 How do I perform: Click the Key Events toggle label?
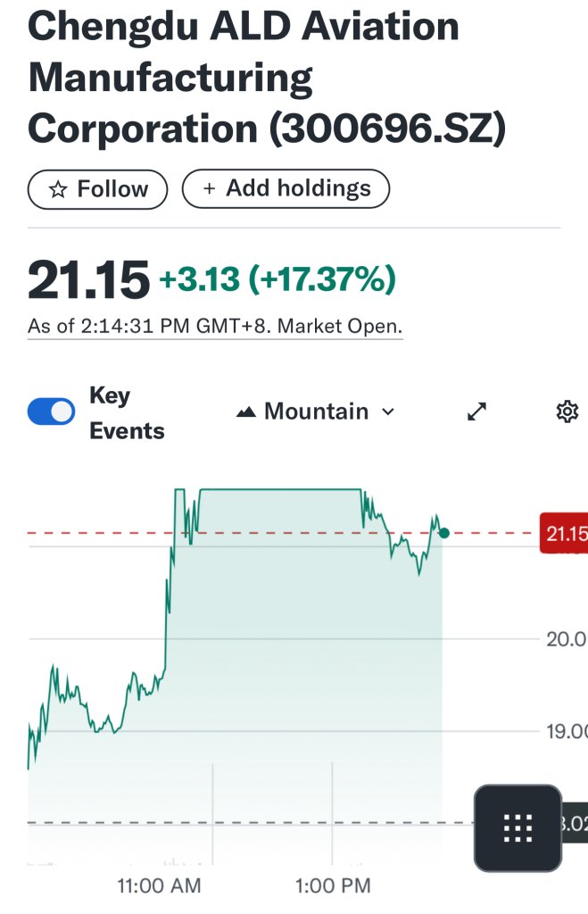(x=127, y=412)
